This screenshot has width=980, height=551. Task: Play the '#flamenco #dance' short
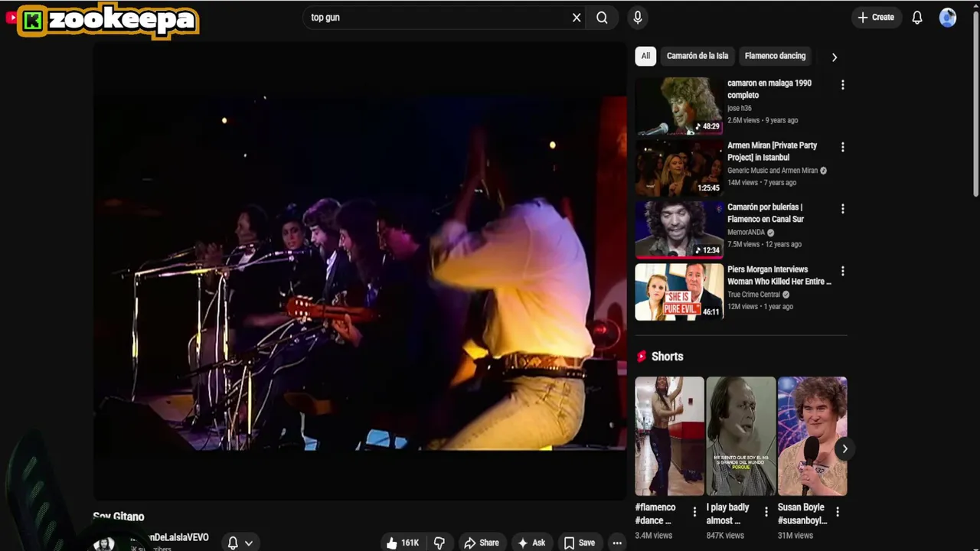[669, 436]
